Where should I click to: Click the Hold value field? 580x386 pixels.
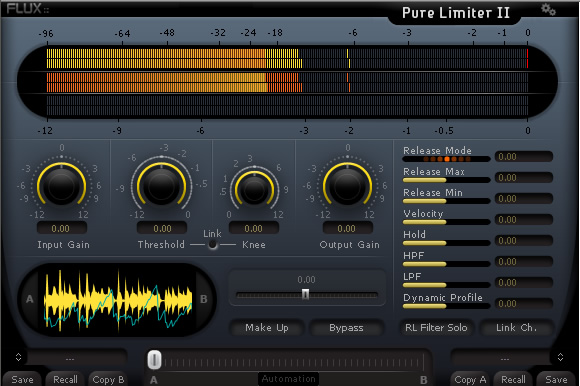point(523,240)
